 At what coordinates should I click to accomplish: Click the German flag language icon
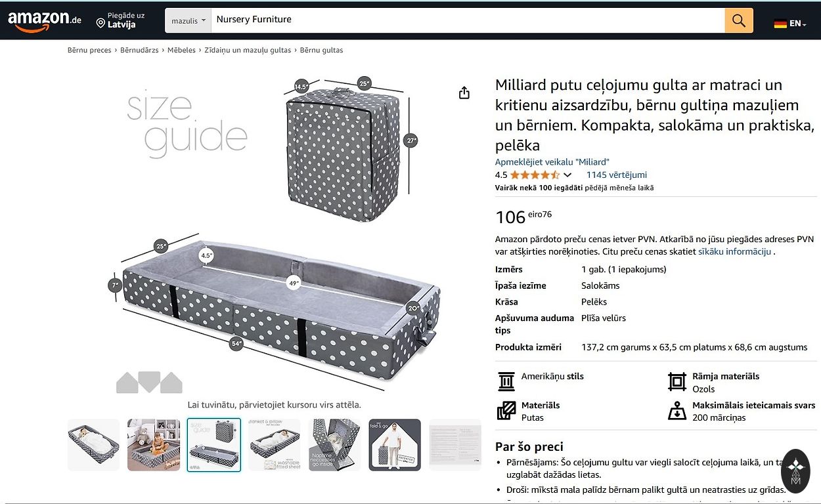[x=780, y=24]
